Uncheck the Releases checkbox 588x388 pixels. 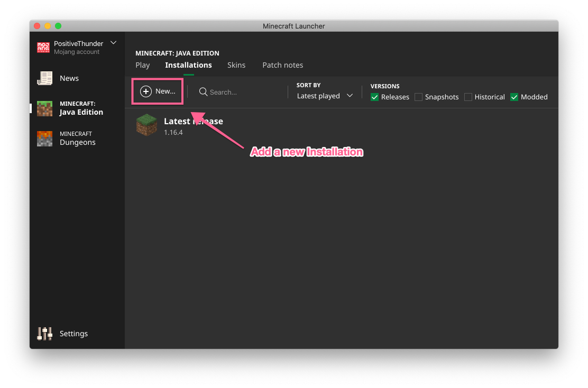tap(374, 97)
